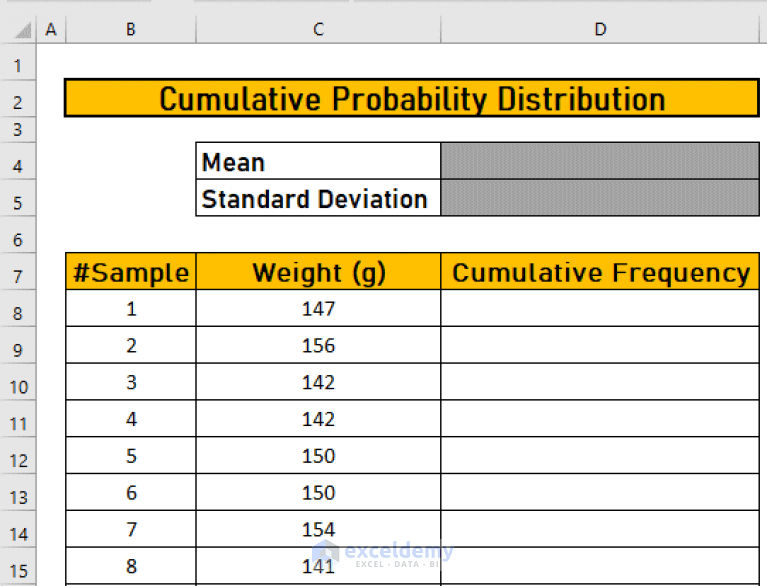The height and width of the screenshot is (586, 767).
Task: Select row 1 header
Action: pyautogui.click(x=18, y=62)
